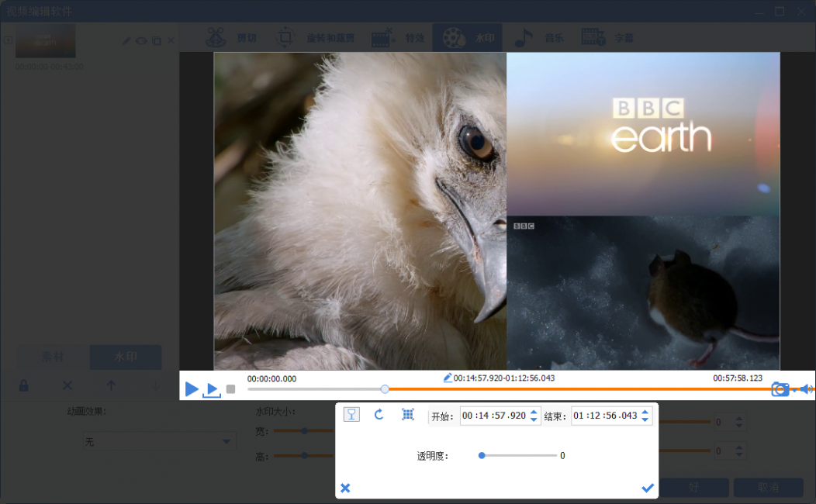
Task: Switch to the 旋转和裁剪 tab
Action: [x=315, y=37]
